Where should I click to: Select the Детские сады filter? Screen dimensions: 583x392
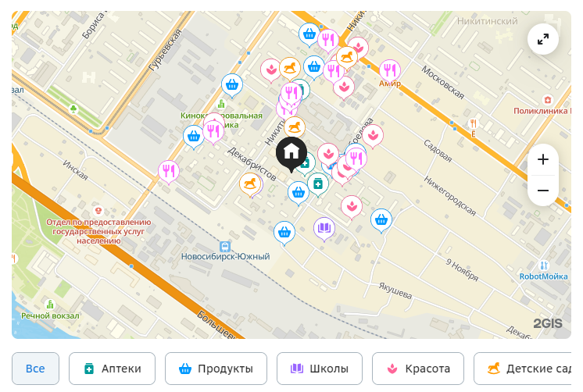(x=522, y=369)
